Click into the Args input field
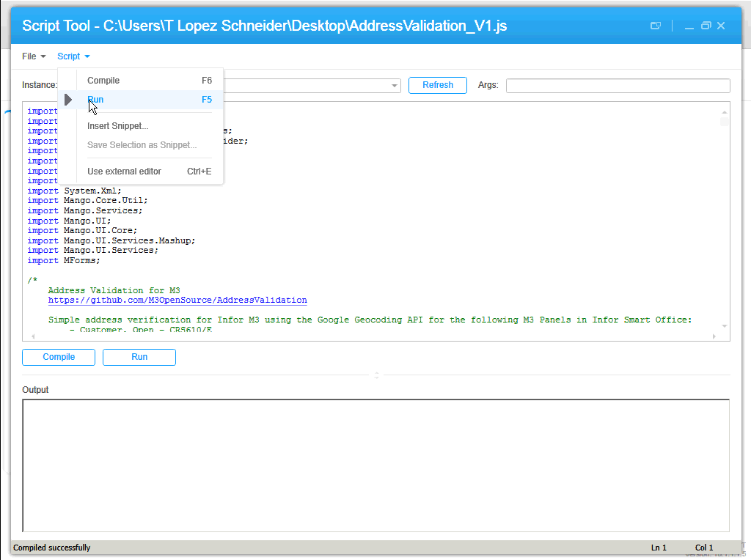This screenshot has width=751, height=560. pos(618,86)
